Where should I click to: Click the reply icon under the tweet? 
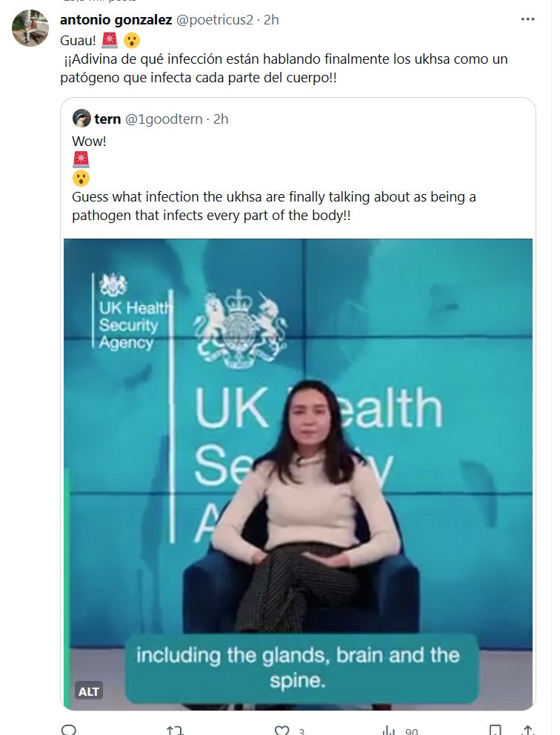(x=69, y=731)
